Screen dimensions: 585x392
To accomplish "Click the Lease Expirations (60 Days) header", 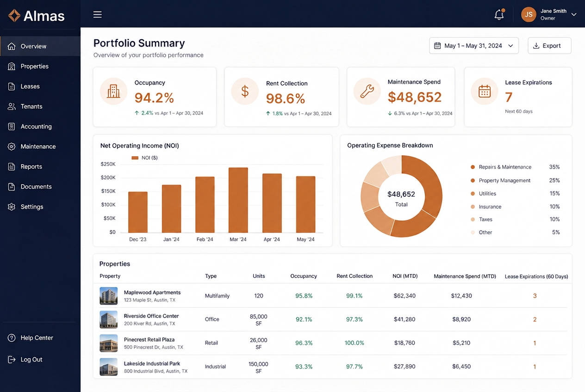I will coord(536,276).
